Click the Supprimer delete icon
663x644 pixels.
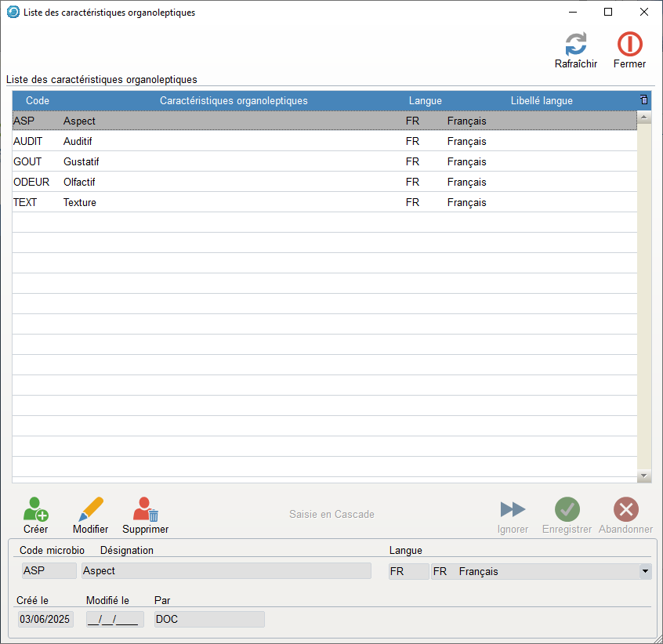[x=145, y=510]
